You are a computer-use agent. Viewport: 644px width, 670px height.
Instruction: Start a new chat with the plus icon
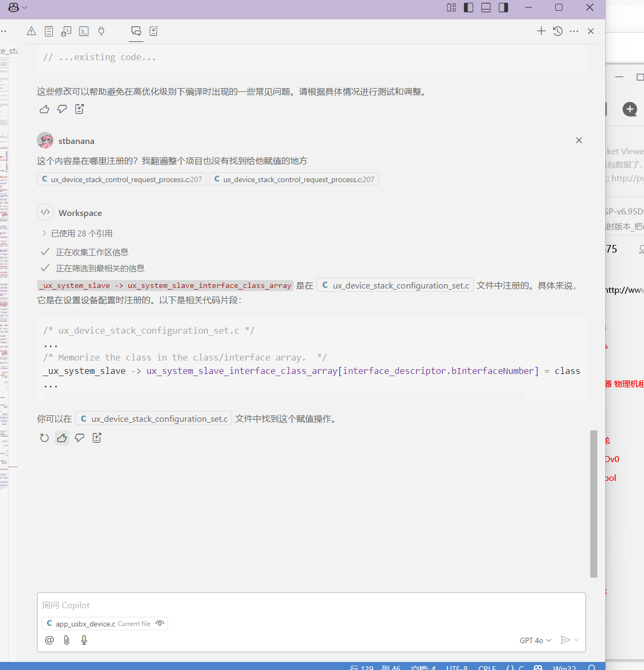541,31
